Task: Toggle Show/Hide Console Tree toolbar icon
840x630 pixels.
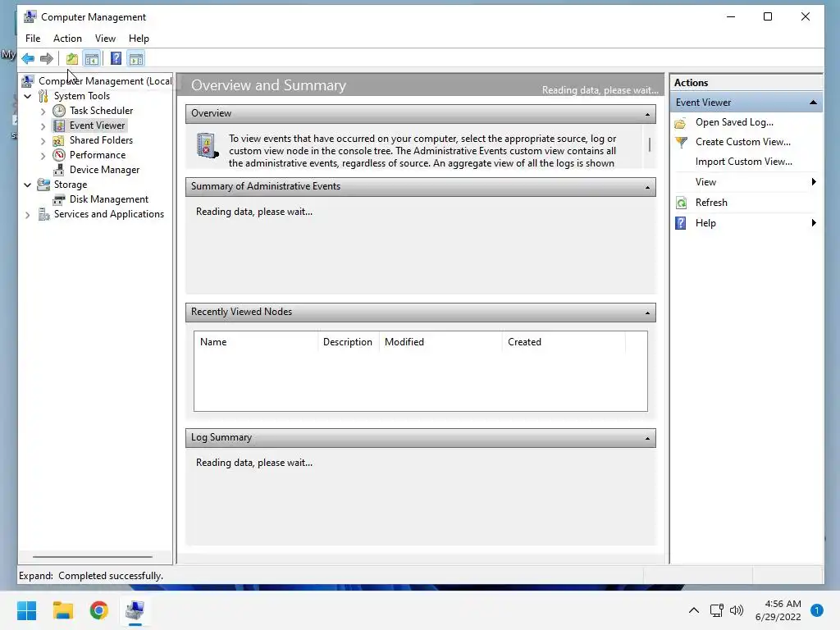Action: 92,58
